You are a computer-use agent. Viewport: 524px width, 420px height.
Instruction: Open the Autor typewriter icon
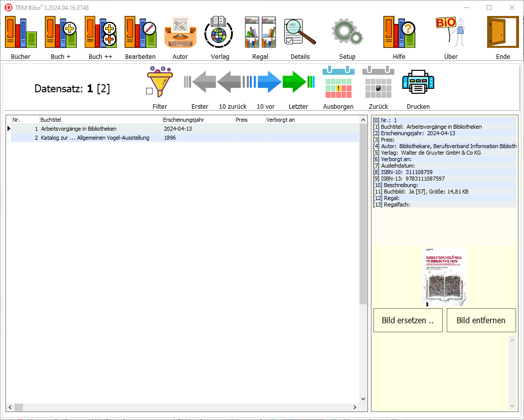click(x=180, y=32)
